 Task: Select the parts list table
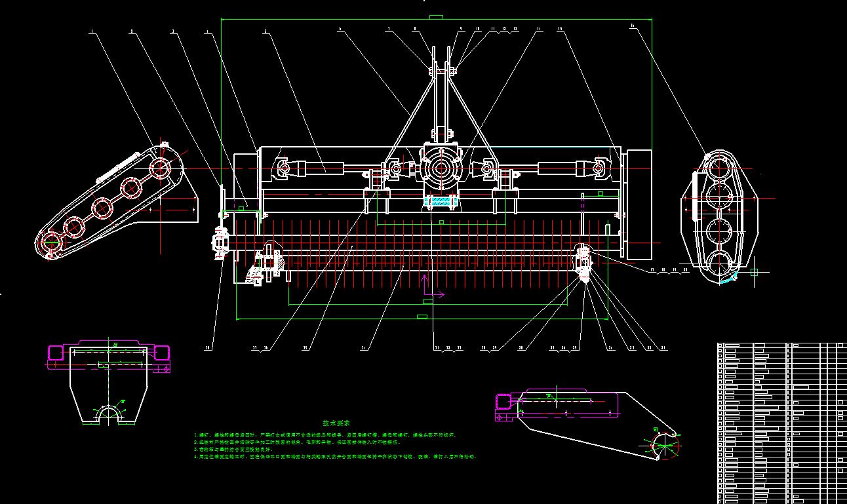(782, 423)
